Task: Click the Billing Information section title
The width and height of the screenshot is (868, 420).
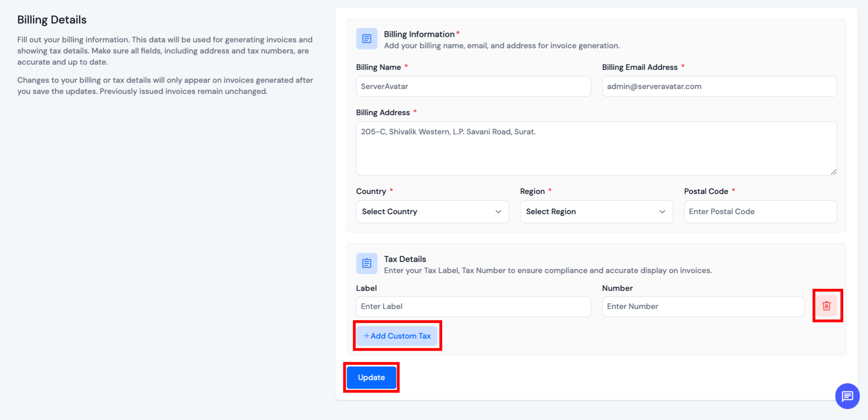Action: [x=419, y=34]
